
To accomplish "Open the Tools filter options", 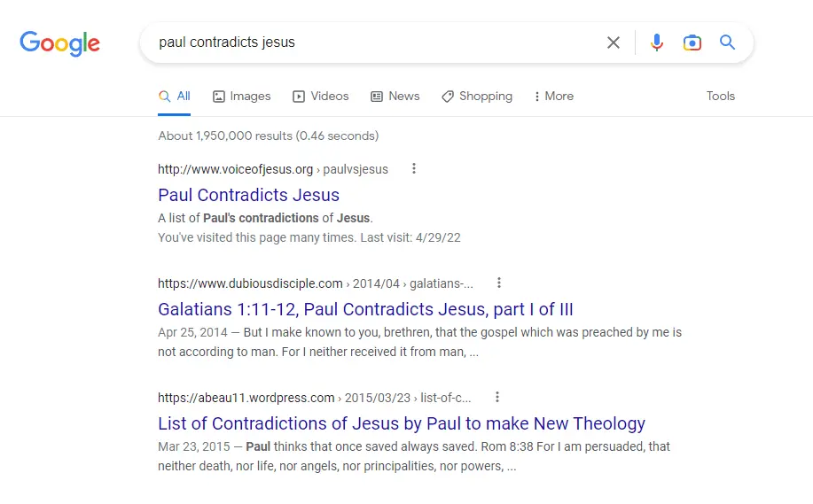I will pos(720,96).
